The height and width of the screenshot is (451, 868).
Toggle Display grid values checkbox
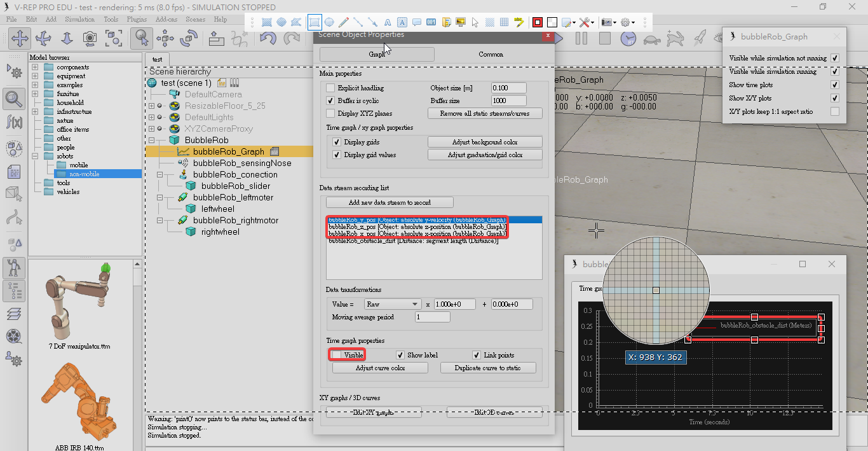tap(337, 155)
